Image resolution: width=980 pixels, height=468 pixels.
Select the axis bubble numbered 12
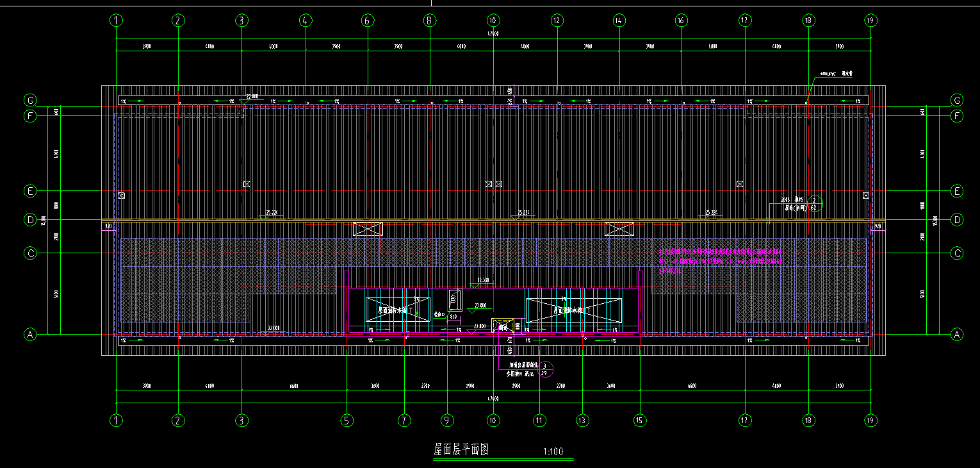click(x=557, y=21)
